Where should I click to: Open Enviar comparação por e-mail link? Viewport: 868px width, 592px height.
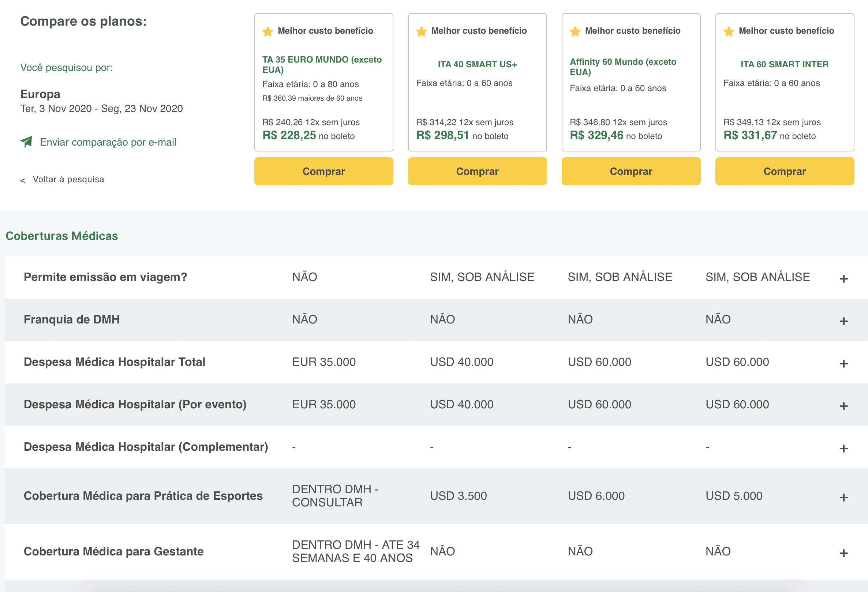coord(108,142)
